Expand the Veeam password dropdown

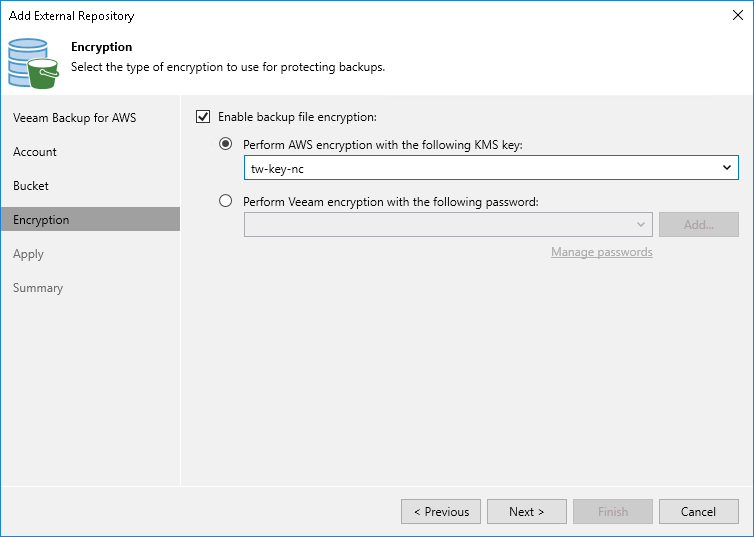[641, 224]
